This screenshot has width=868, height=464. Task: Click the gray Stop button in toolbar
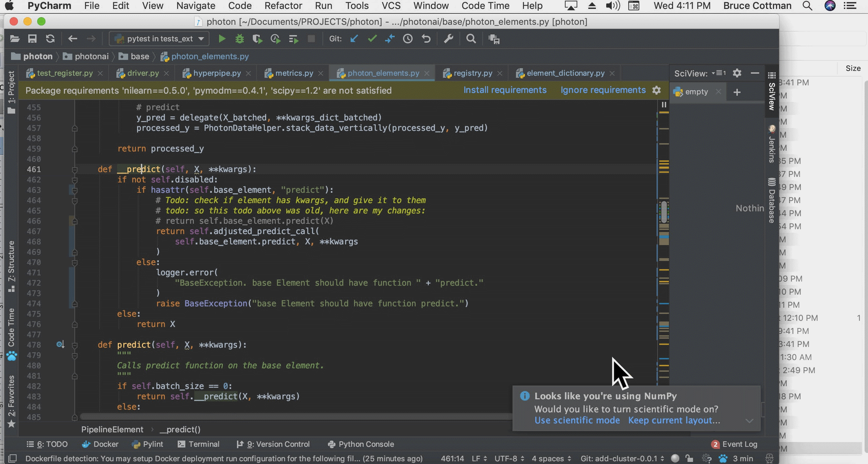[311, 39]
